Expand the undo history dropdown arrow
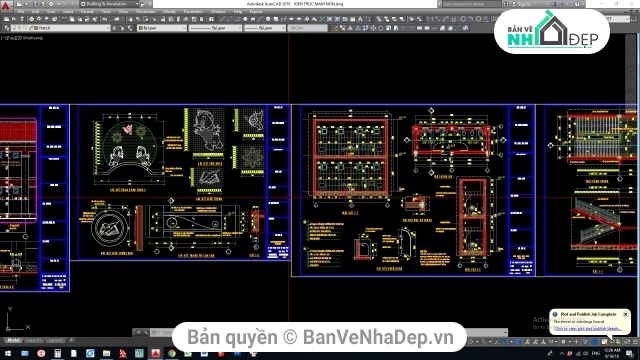Image resolution: width=640 pixels, height=360 pixels. click(x=110, y=19)
